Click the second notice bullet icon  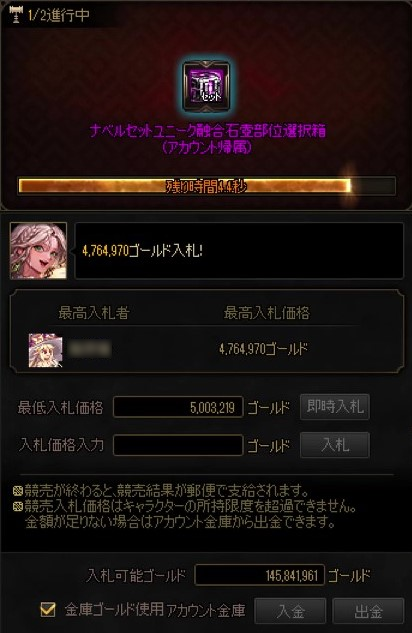pyautogui.click(x=18, y=506)
